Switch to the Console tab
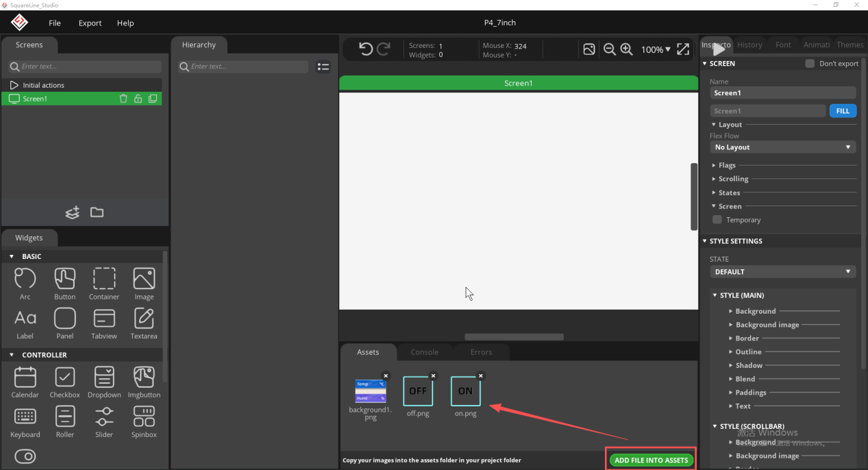Image resolution: width=868 pixels, height=470 pixels. click(425, 352)
